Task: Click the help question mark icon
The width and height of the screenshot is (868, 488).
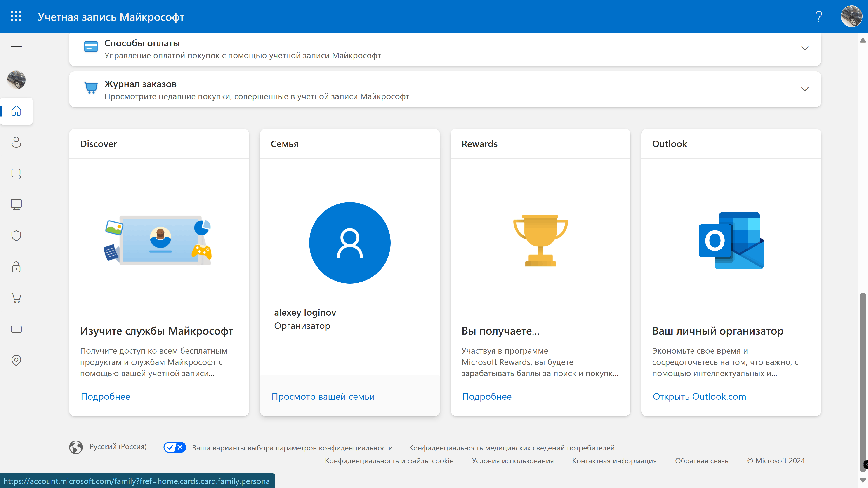Action: tap(819, 16)
